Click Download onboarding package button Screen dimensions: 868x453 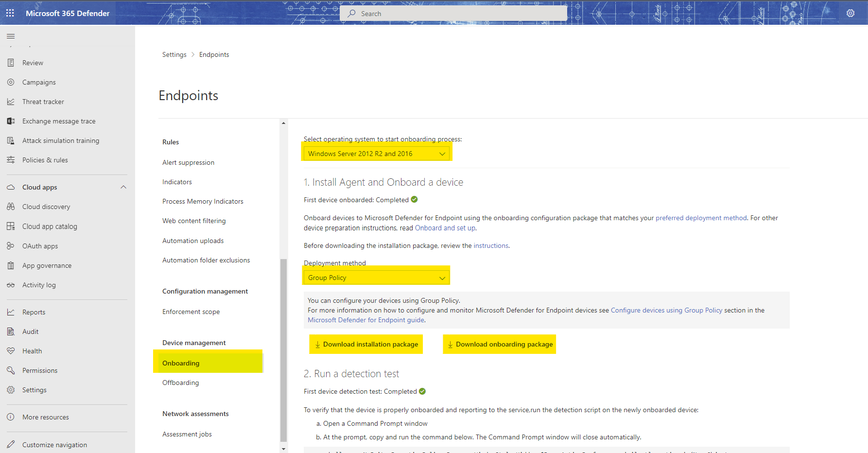(x=499, y=344)
